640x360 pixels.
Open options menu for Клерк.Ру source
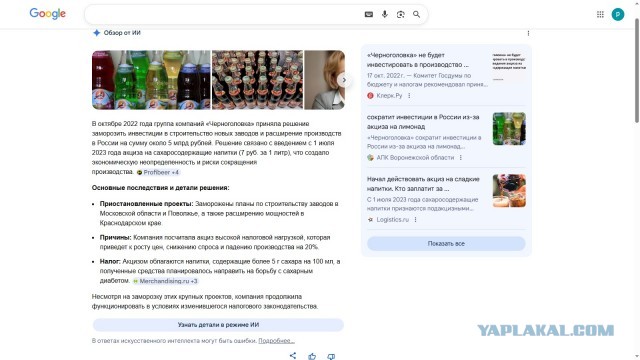[x=409, y=96]
